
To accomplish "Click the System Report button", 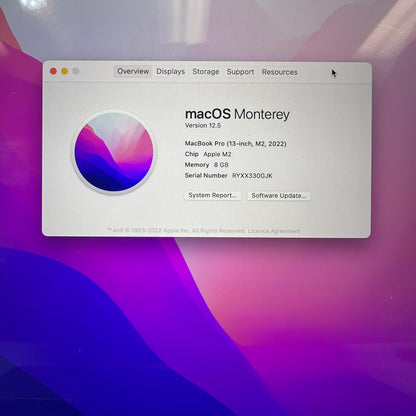I will coord(212,195).
